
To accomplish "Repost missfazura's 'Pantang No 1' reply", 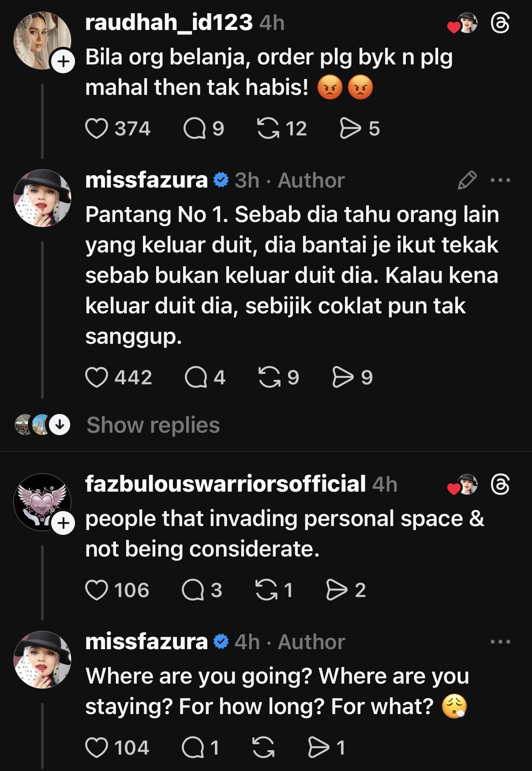I will pos(269,378).
